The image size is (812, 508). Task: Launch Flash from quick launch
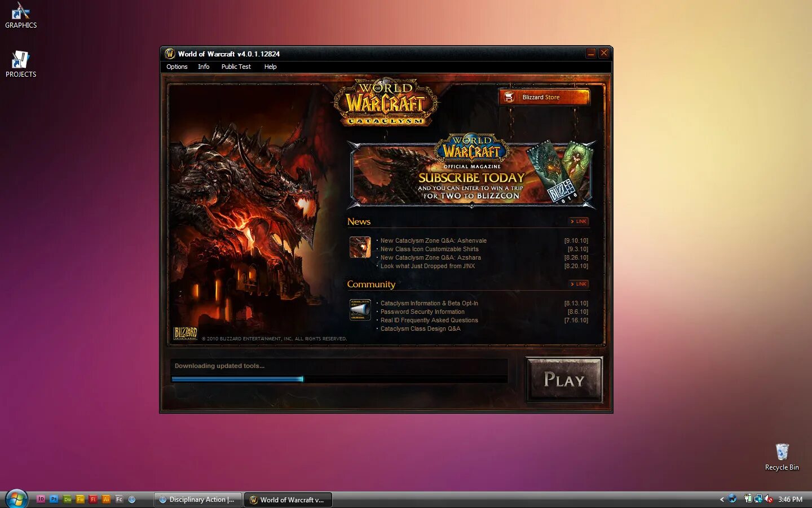[x=93, y=499]
